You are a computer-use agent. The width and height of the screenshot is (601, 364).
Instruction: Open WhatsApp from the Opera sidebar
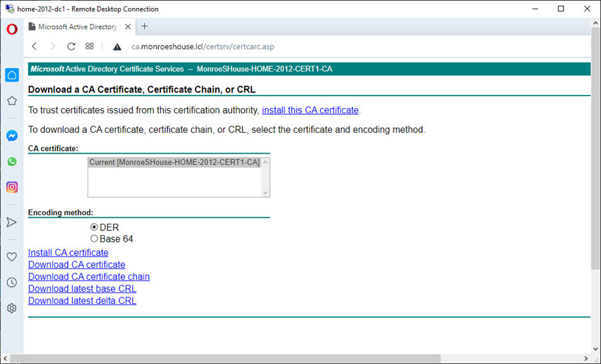(x=12, y=162)
